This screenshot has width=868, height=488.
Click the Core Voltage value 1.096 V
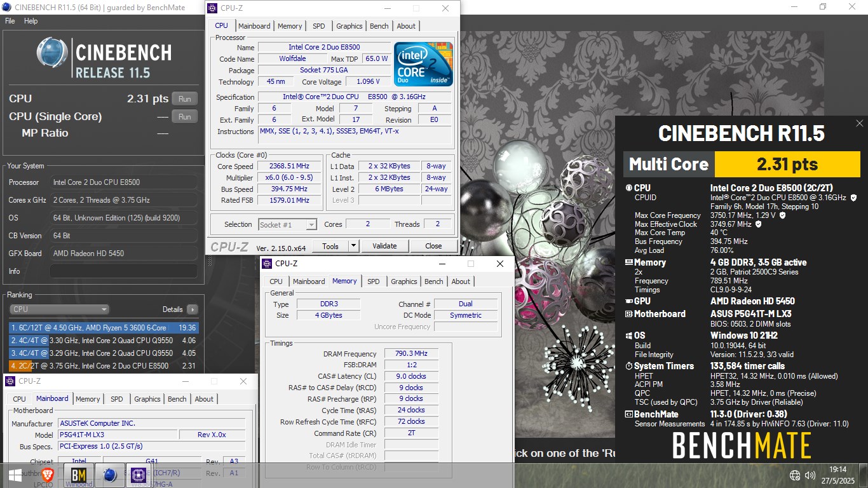coord(369,82)
